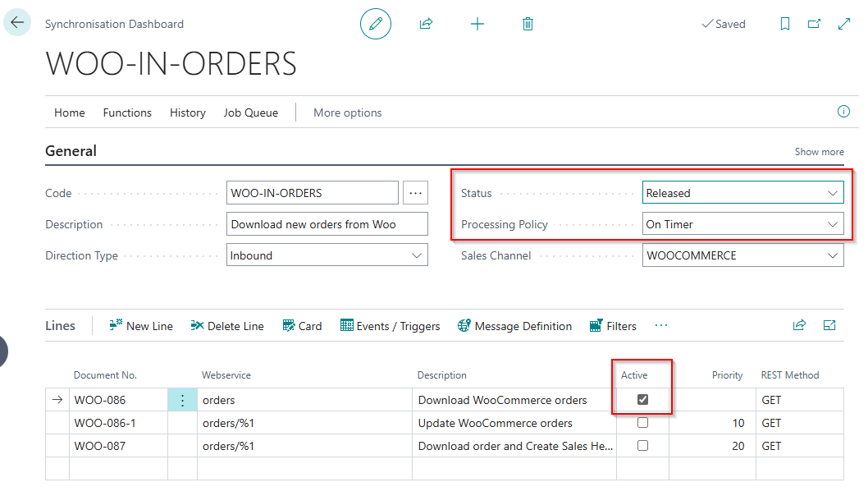Screen dimensions: 868x496
Task: Open row menu for WOO-086
Action: (x=182, y=400)
